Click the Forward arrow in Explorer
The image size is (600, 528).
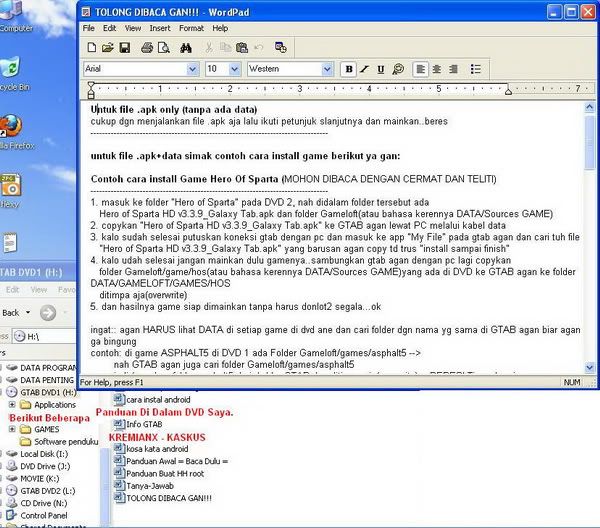[48, 313]
